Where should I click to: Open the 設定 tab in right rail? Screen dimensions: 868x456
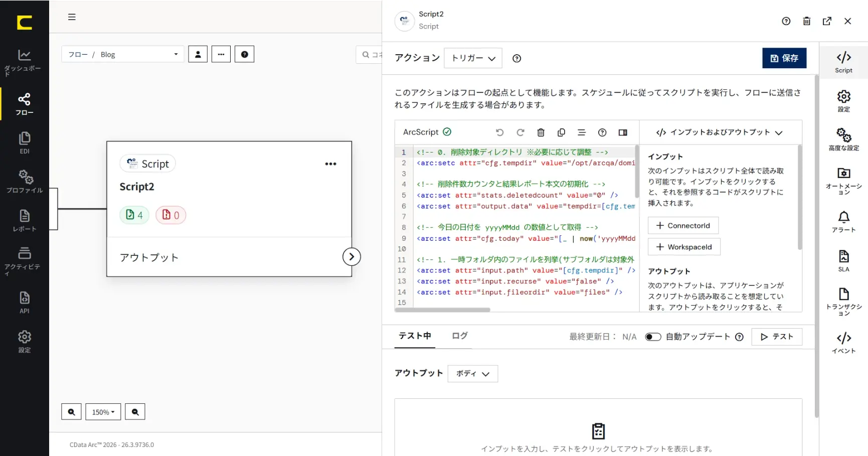coord(843,101)
